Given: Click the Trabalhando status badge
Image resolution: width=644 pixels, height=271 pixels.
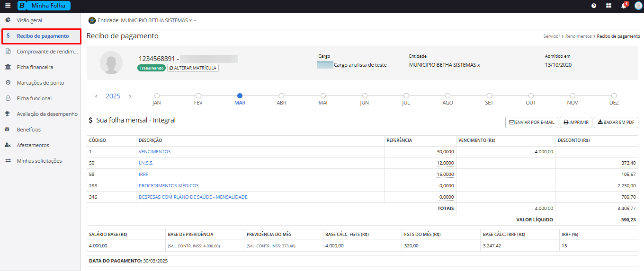Looking at the screenshot, I should click(x=152, y=68).
